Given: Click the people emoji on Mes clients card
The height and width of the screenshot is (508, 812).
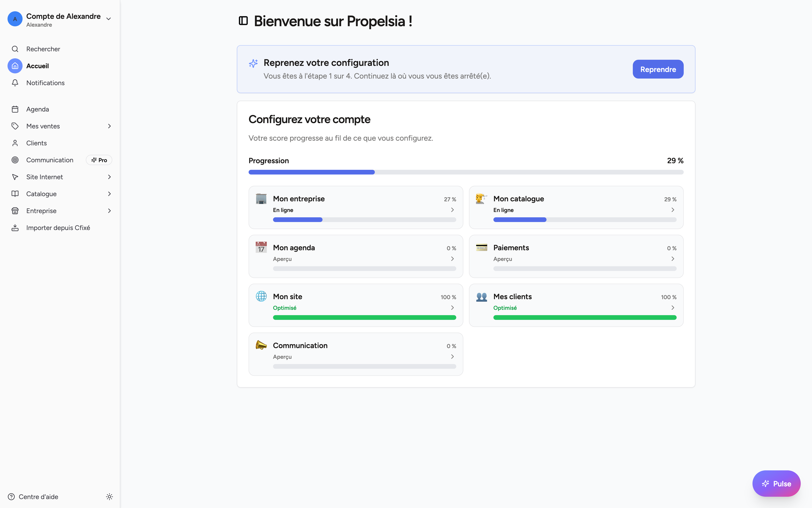Looking at the screenshot, I should (x=481, y=297).
